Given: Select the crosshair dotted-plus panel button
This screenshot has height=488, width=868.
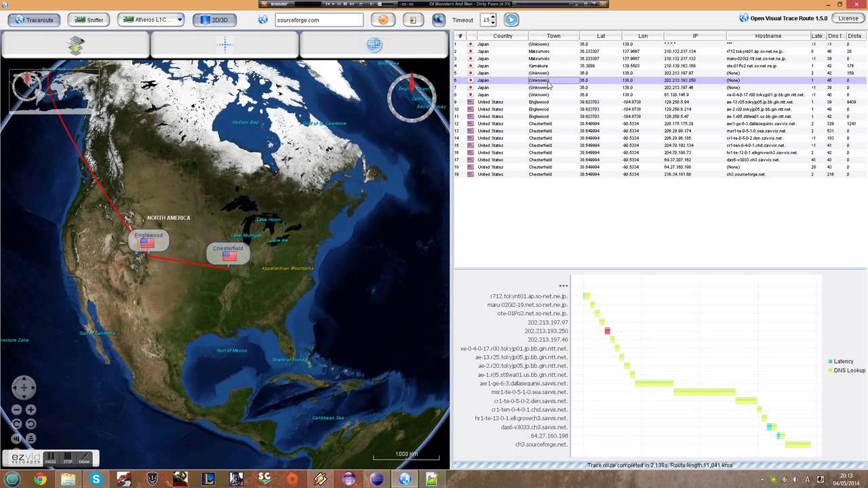Looking at the screenshot, I should point(225,45).
